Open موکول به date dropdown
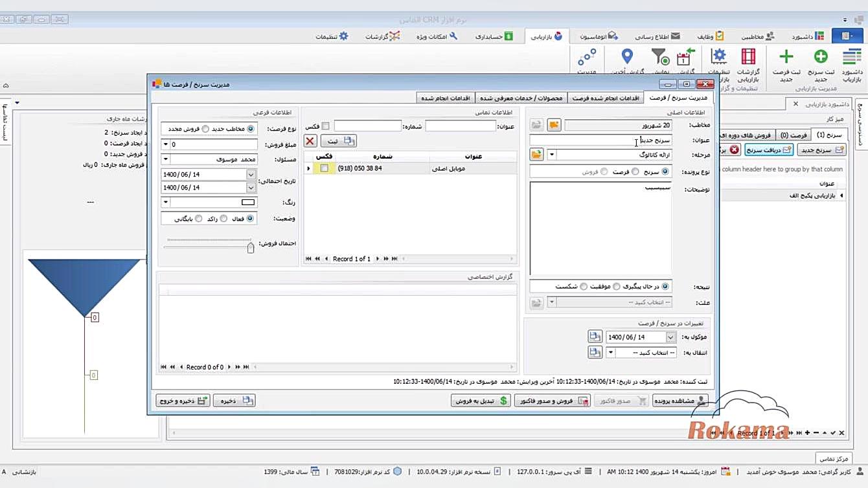 click(670, 337)
